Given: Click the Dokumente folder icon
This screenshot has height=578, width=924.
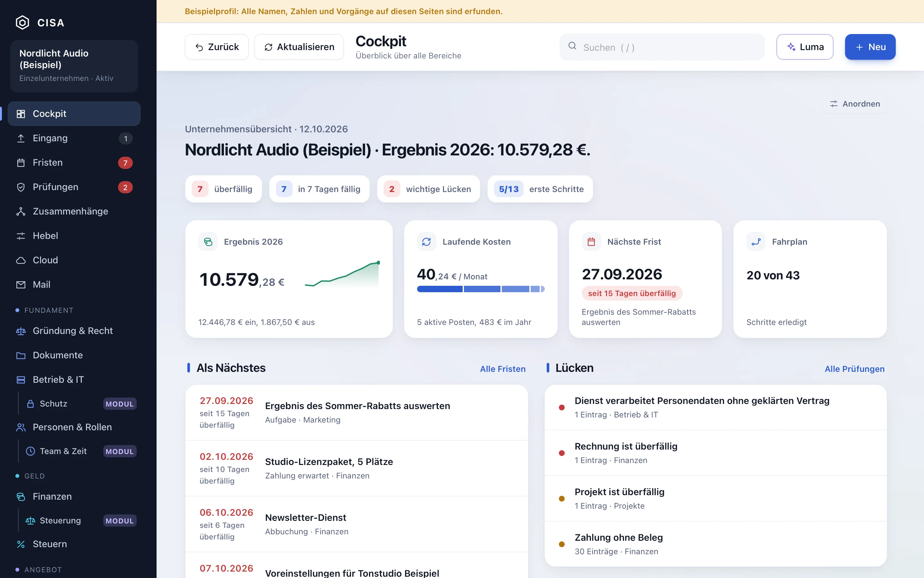Looking at the screenshot, I should tap(21, 355).
